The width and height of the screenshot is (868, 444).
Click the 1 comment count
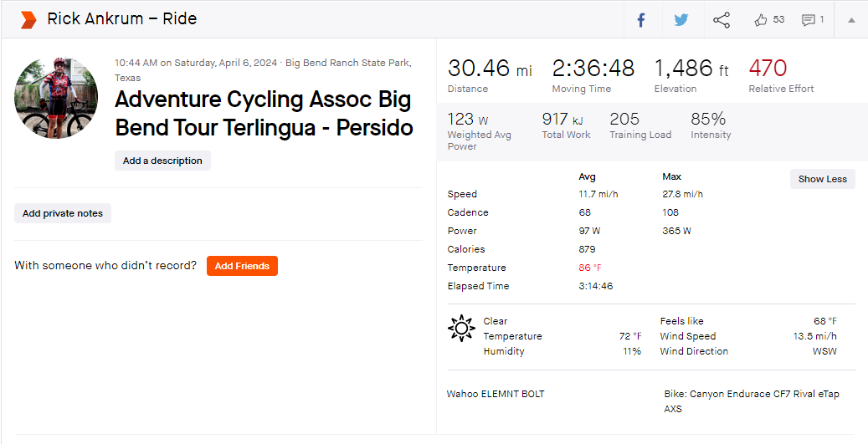(821, 19)
